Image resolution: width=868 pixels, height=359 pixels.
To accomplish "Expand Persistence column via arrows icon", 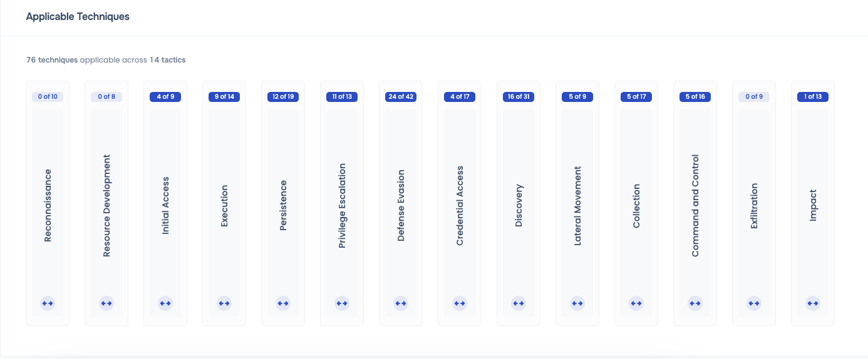I will 283,303.
